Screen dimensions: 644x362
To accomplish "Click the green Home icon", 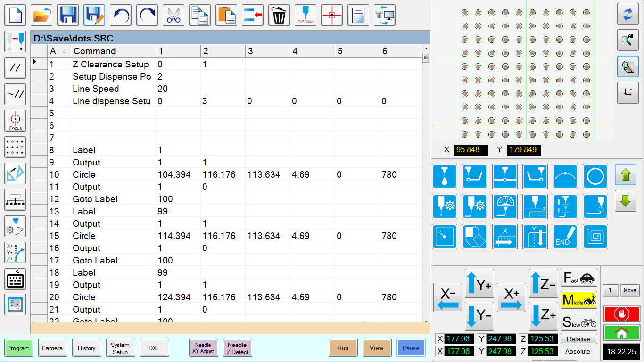I will 622,333.
